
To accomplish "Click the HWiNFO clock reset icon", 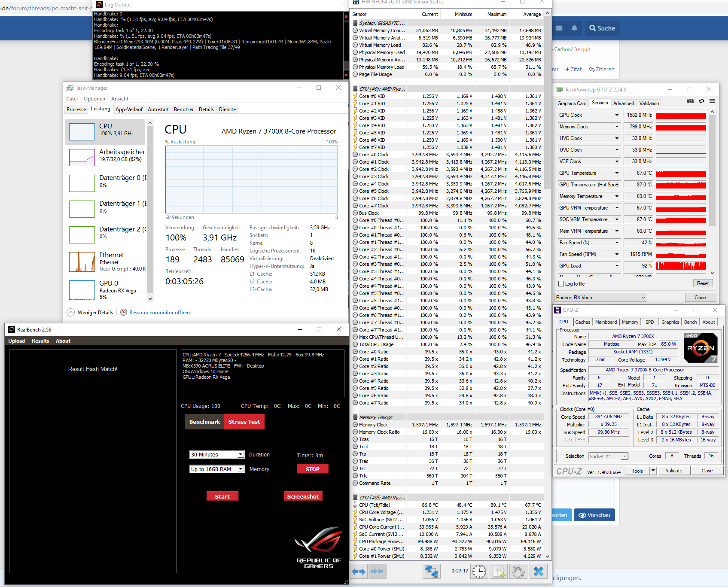I will pos(479,571).
